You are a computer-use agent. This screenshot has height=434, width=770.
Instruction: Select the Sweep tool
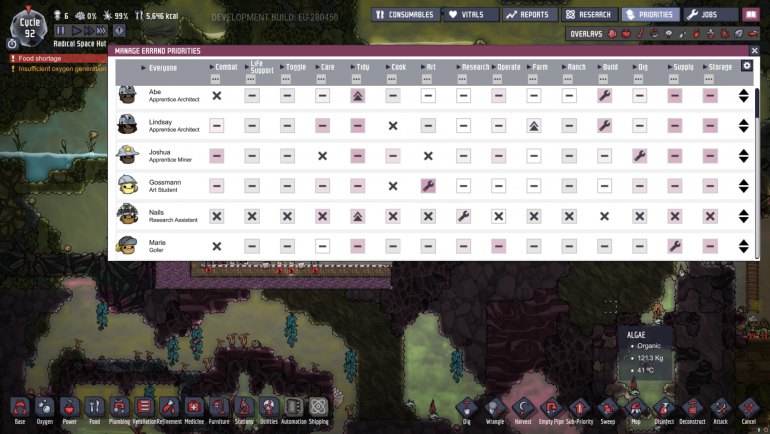click(x=607, y=411)
